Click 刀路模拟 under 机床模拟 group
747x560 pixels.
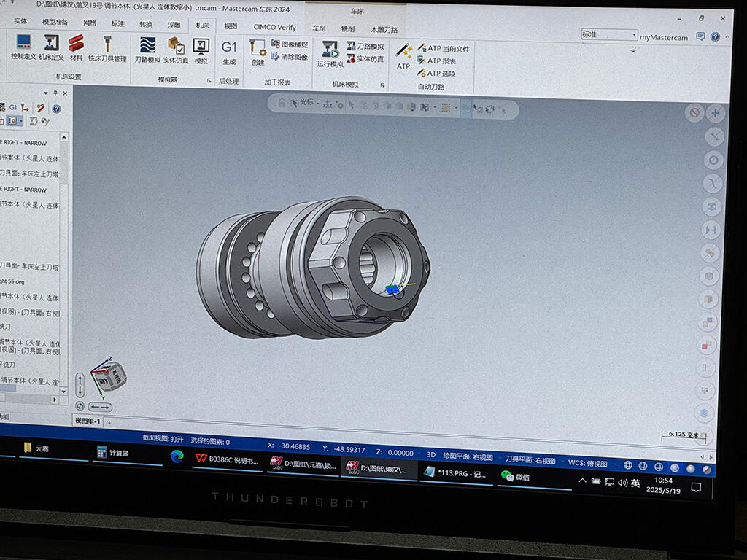click(x=365, y=46)
